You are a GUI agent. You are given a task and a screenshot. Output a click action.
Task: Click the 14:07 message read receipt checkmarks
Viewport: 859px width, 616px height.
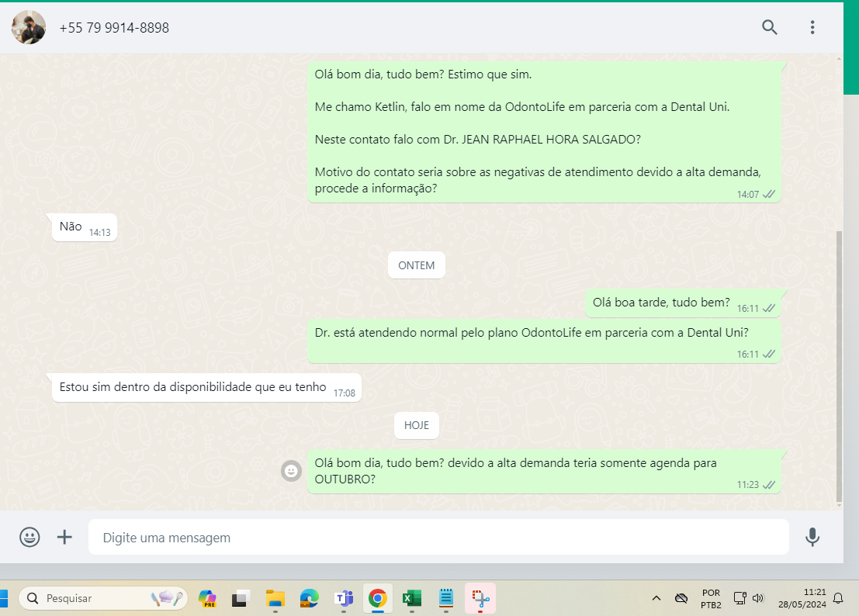(769, 195)
